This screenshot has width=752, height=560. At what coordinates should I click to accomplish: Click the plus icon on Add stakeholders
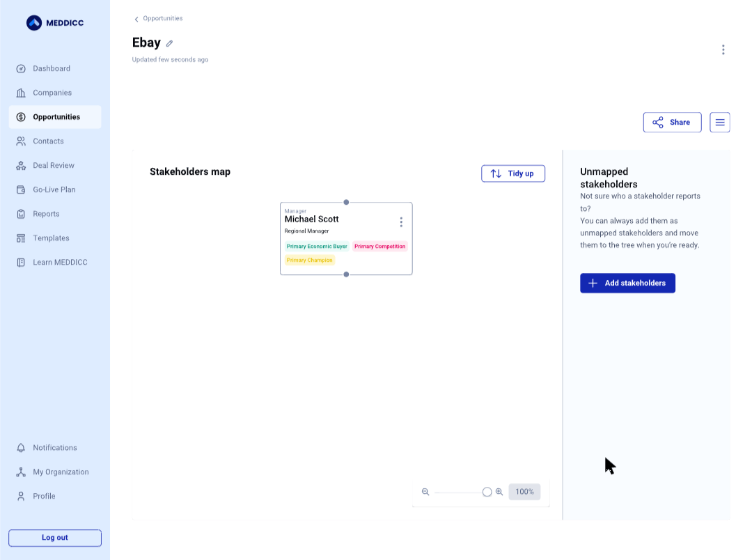[593, 283]
